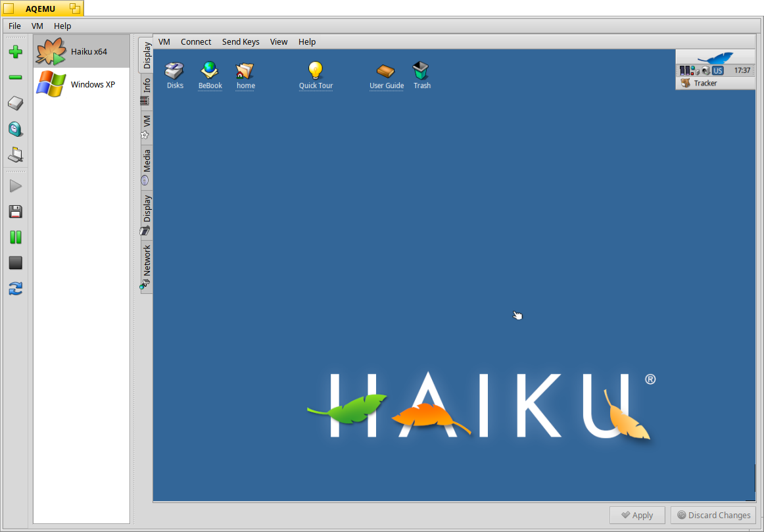
Task: Pause the VM with the green pause icon
Action: tap(16, 237)
